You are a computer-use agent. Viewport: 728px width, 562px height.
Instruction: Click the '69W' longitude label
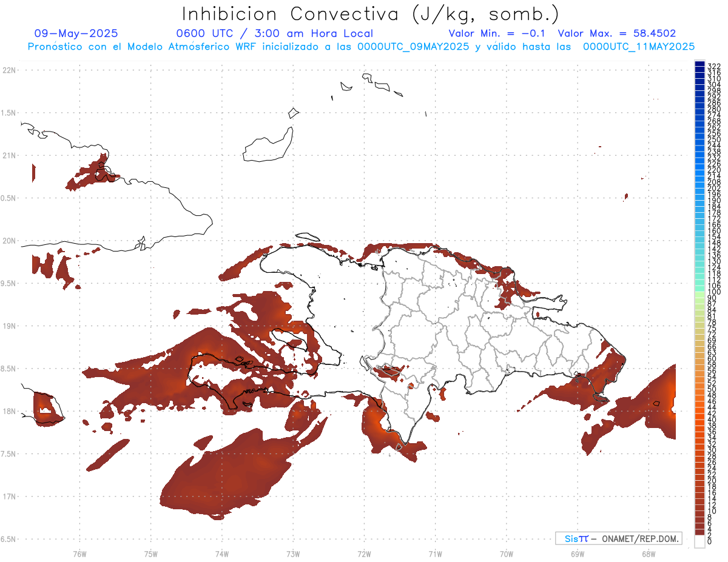pyautogui.click(x=577, y=554)
